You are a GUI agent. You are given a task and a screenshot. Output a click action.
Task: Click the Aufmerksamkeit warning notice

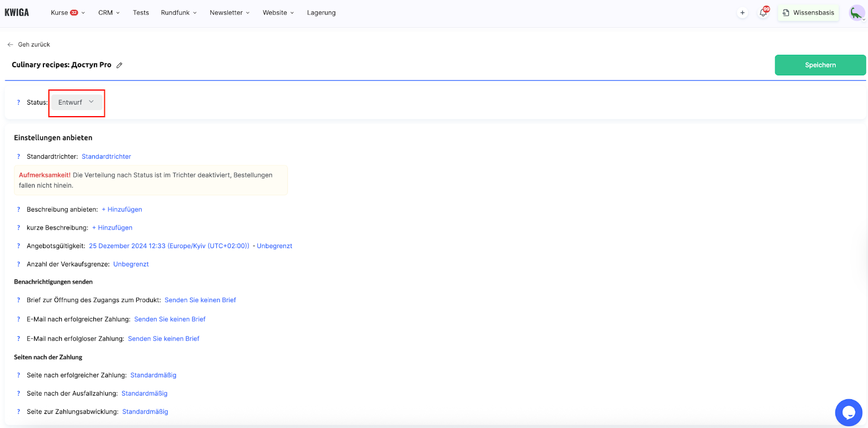coord(151,180)
